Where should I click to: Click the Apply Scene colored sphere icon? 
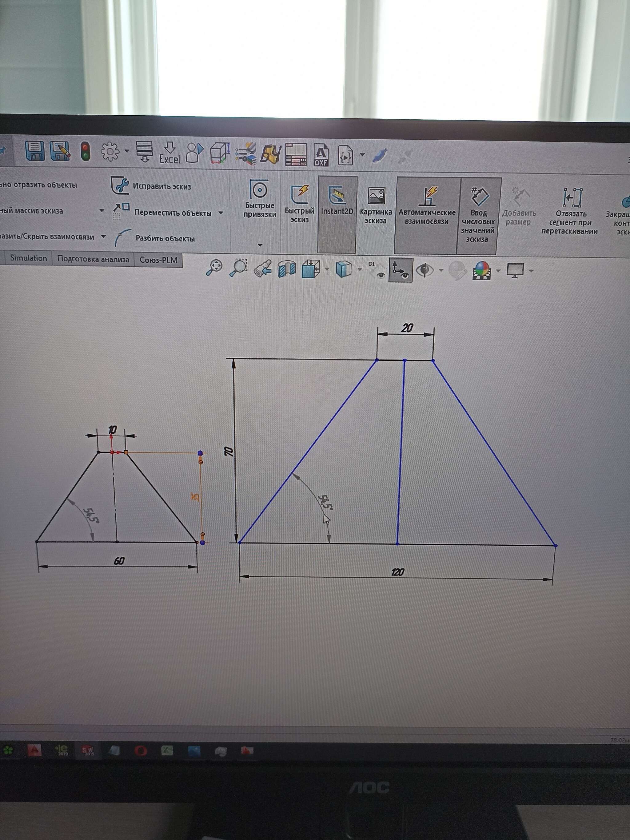tap(482, 271)
